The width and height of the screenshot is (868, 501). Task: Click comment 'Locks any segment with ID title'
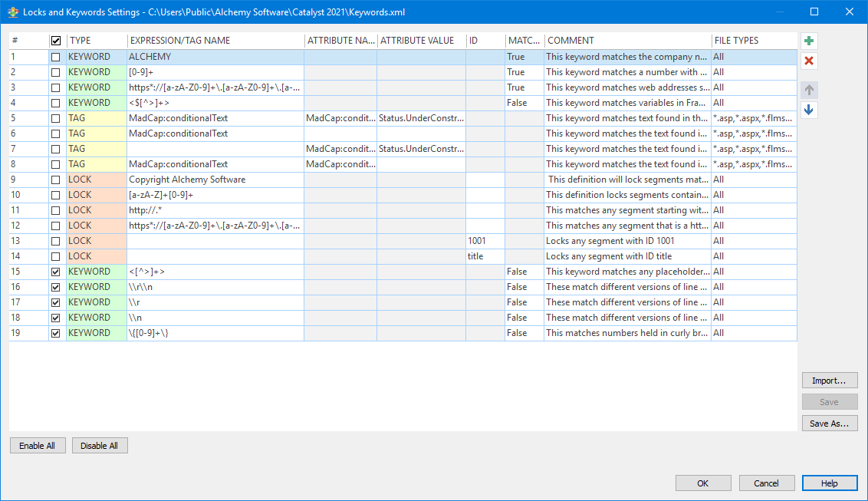coord(627,256)
